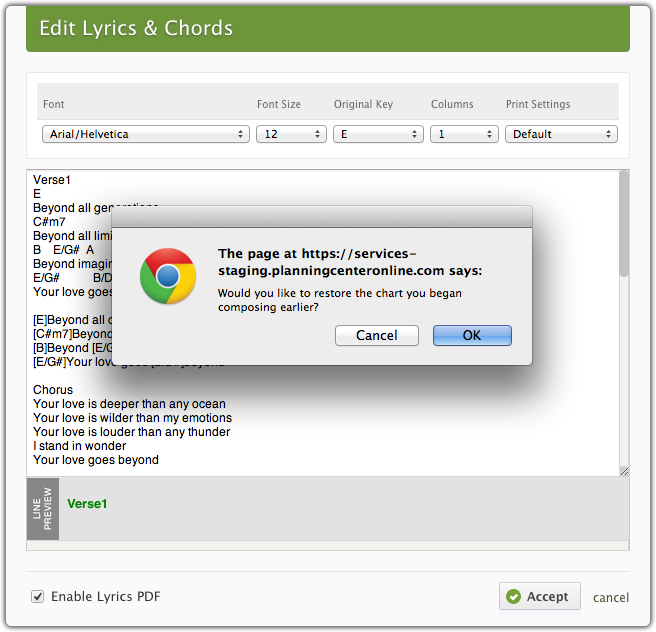Viewport: 656px width, 632px height.
Task: Click the Edit Lyrics & Chords header
Action: (x=136, y=28)
